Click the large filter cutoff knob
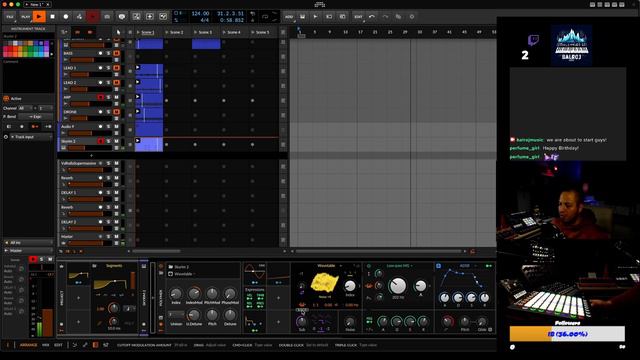This screenshot has height=360, width=640. (397, 286)
